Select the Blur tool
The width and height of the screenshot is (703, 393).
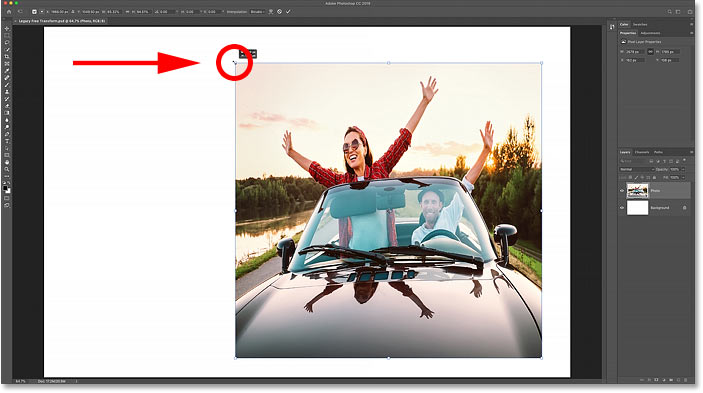7,120
